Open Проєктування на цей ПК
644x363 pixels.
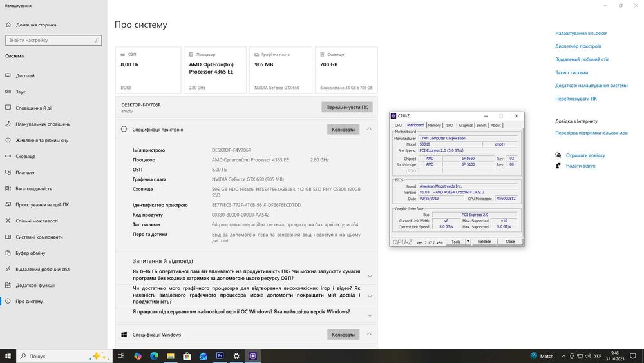click(43, 204)
